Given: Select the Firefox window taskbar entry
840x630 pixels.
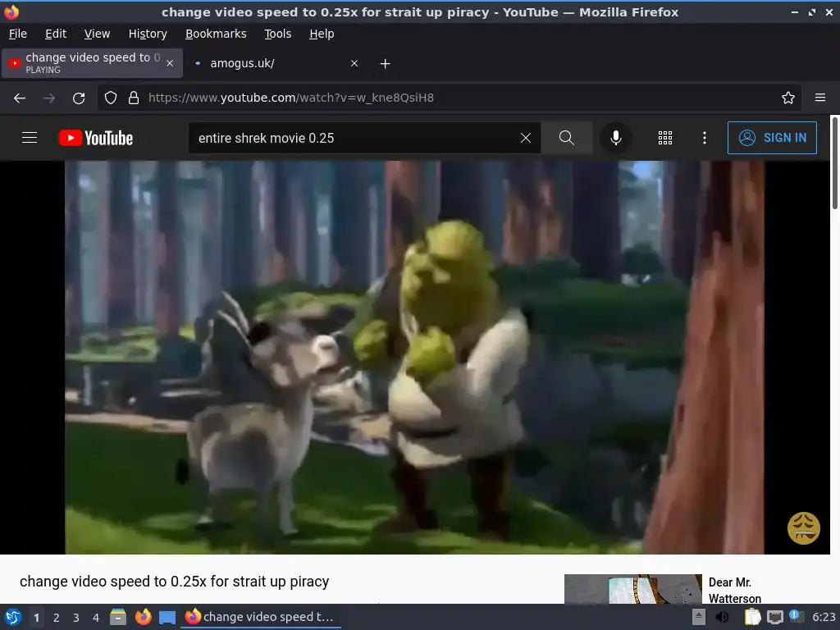Looking at the screenshot, I should [x=261, y=617].
